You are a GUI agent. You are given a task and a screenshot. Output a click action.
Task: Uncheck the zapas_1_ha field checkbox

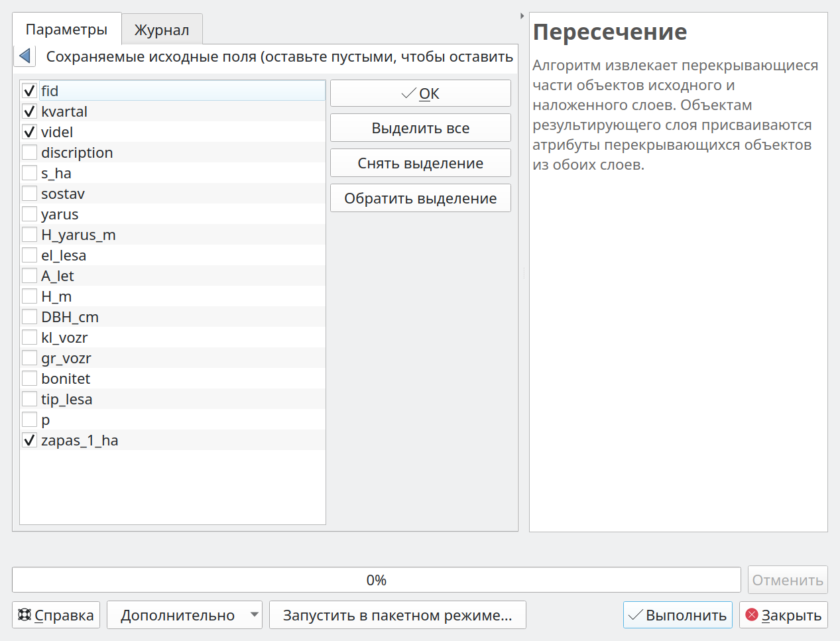(x=29, y=440)
